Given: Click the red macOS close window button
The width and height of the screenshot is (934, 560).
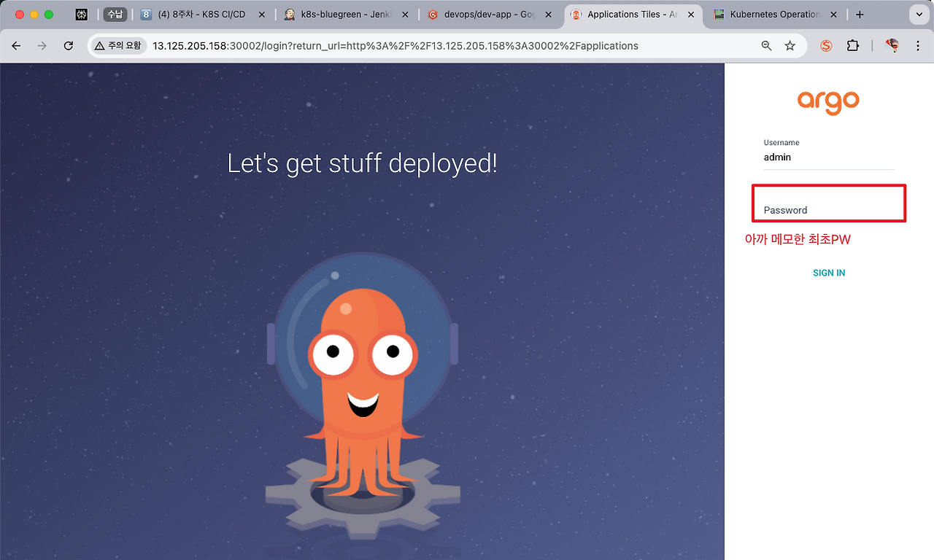Looking at the screenshot, I should 20,15.
